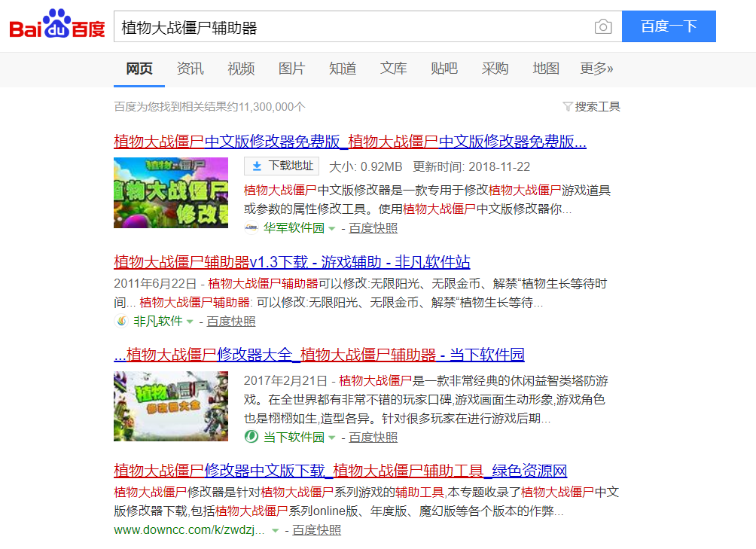Open 百度快照 for www.downcc.com result
The height and width of the screenshot is (549, 756).
316,530
